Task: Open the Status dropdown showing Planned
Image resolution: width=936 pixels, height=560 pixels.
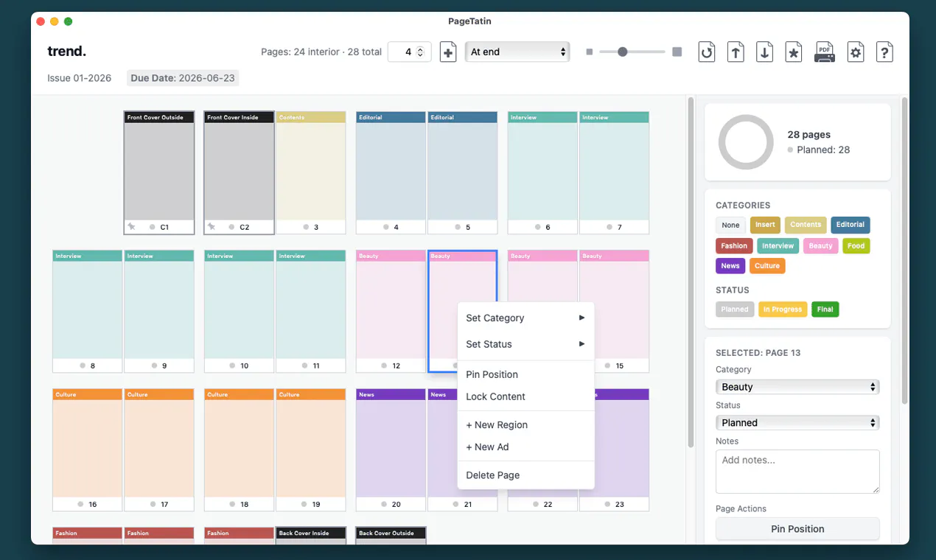Action: pyautogui.click(x=797, y=423)
